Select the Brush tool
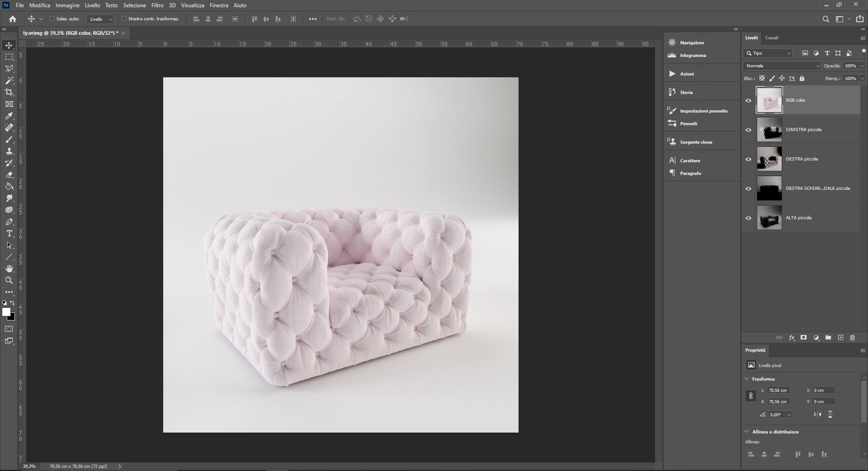This screenshot has width=868, height=471. point(9,140)
